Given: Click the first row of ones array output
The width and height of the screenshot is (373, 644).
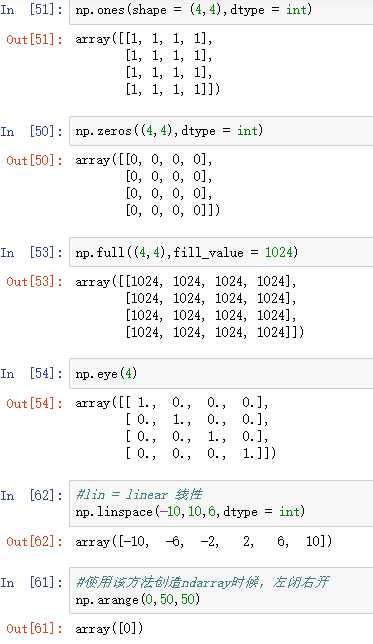Looking at the screenshot, I should coord(144,39).
